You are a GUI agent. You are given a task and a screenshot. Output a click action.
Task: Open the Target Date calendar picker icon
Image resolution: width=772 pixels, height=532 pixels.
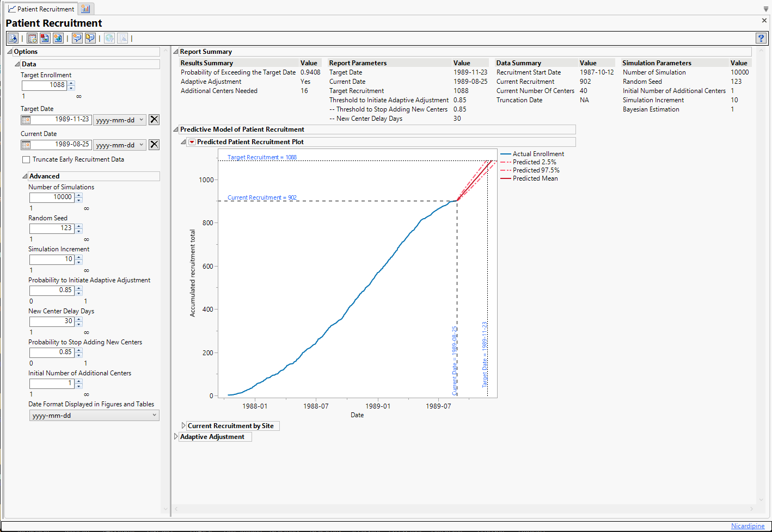pyautogui.click(x=26, y=120)
